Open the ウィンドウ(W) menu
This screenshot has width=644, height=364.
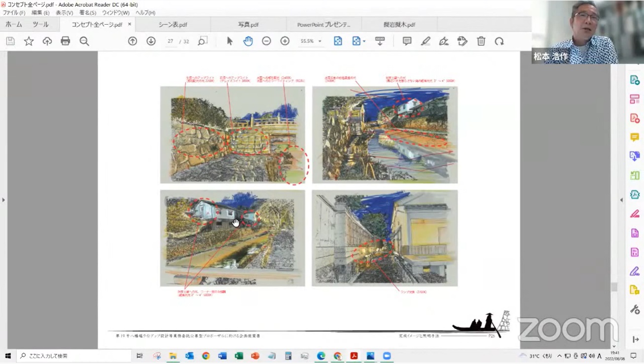click(x=115, y=13)
